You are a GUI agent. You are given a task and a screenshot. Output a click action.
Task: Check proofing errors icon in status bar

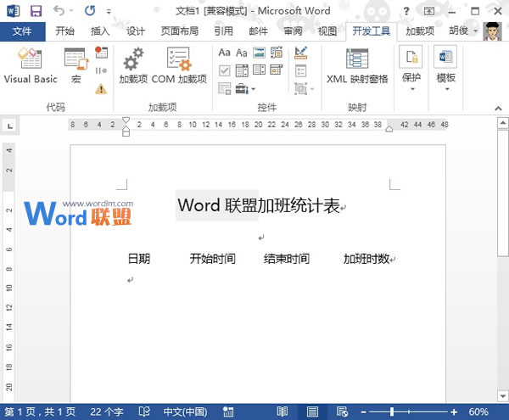click(x=144, y=412)
